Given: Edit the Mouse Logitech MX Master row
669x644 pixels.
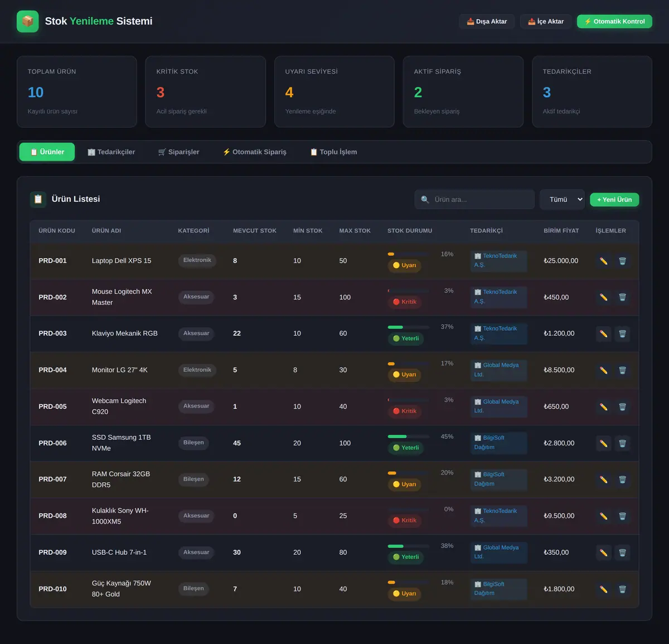Looking at the screenshot, I should pyautogui.click(x=603, y=297).
